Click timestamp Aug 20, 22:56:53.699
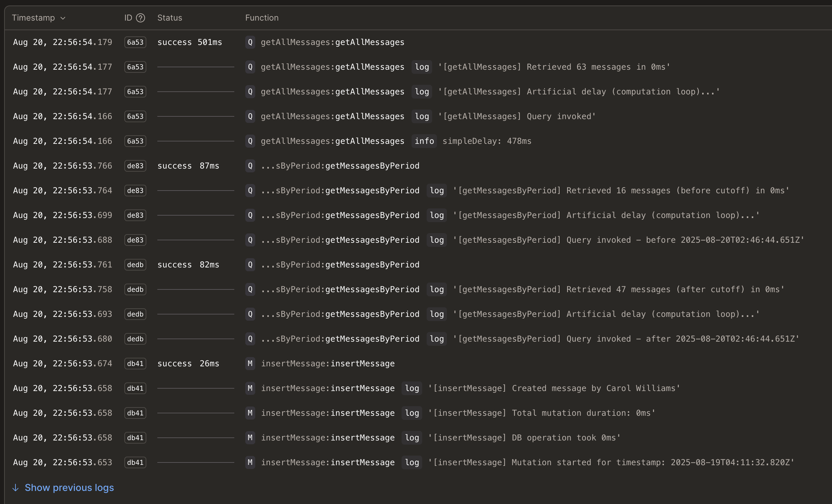This screenshot has width=832, height=504. point(63,215)
